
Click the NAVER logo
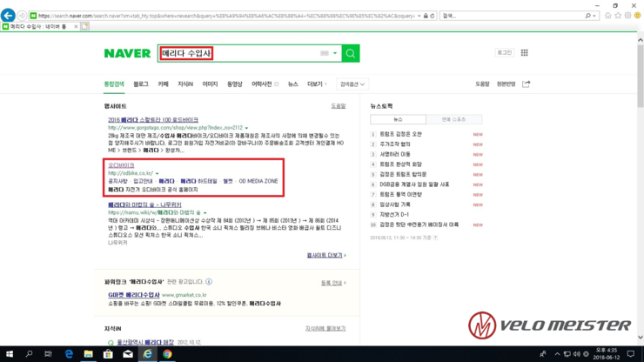pos(127,53)
